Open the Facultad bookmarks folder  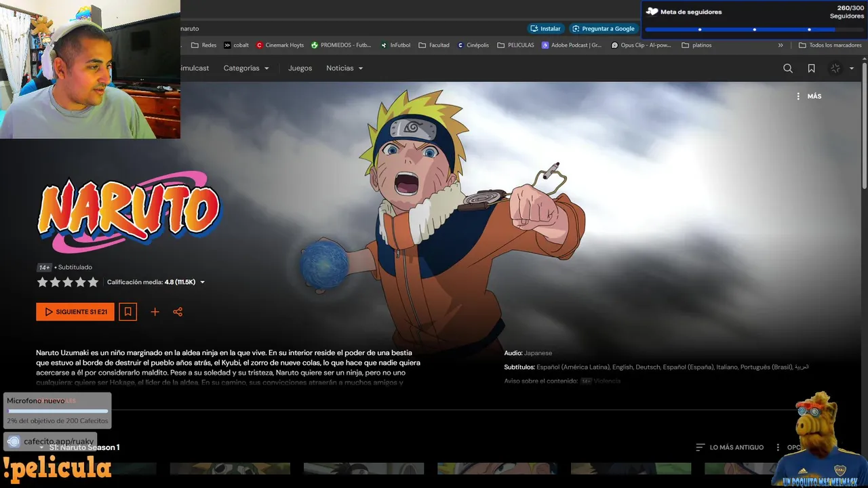(x=434, y=45)
